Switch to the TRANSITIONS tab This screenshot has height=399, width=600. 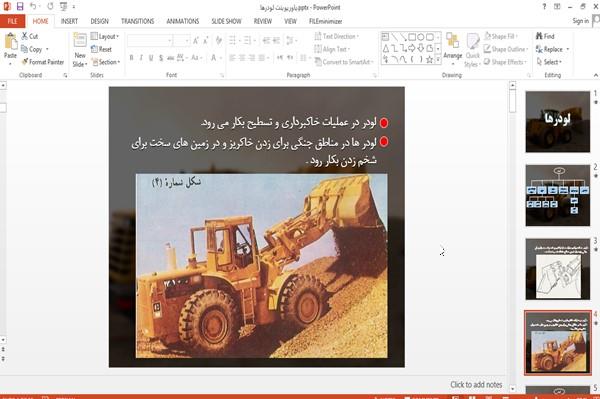pos(137,21)
